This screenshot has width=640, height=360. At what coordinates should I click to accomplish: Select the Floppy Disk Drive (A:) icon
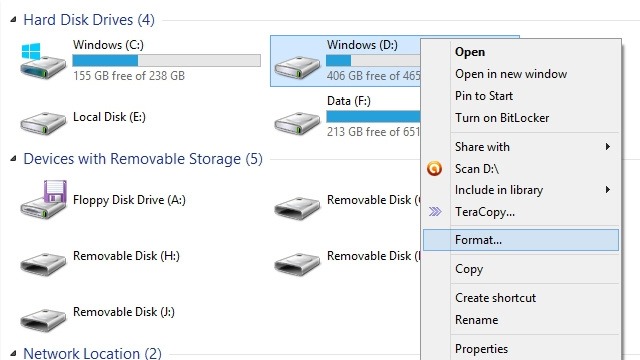(43, 200)
